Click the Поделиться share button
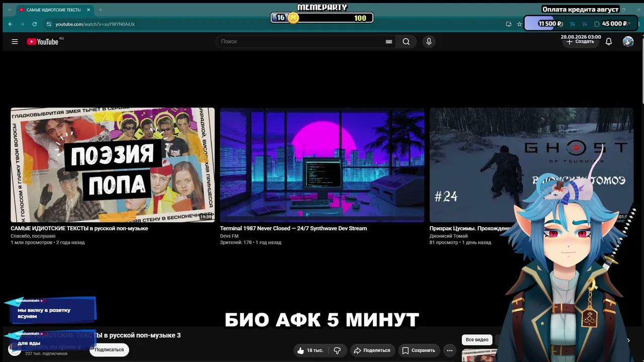Viewport: 644px width, 362px height. [371, 350]
